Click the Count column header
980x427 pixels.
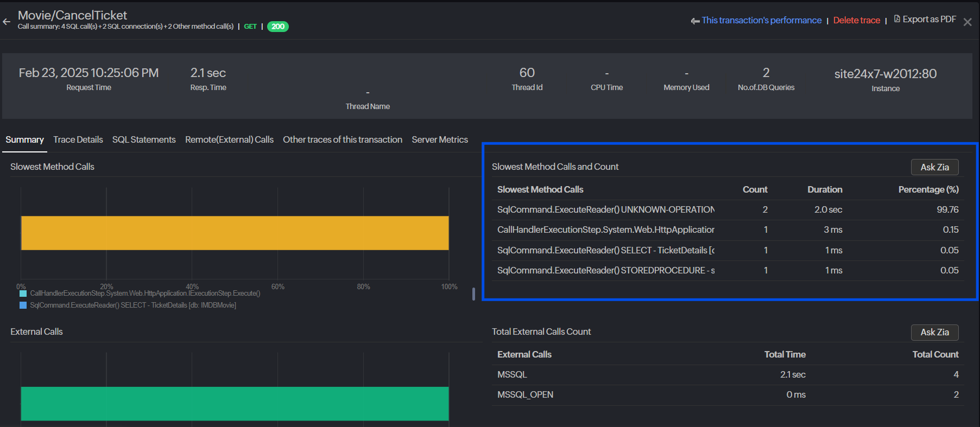[755, 189]
